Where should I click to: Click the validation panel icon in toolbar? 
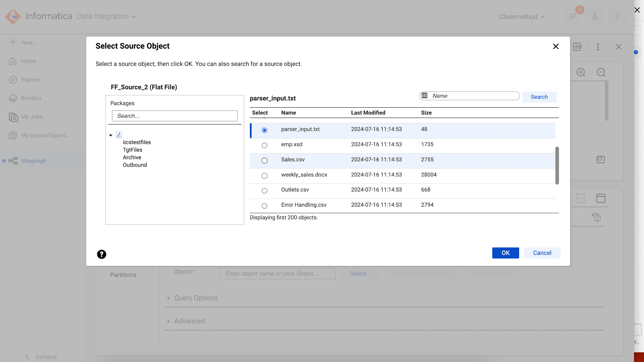pyautogui.click(x=577, y=47)
